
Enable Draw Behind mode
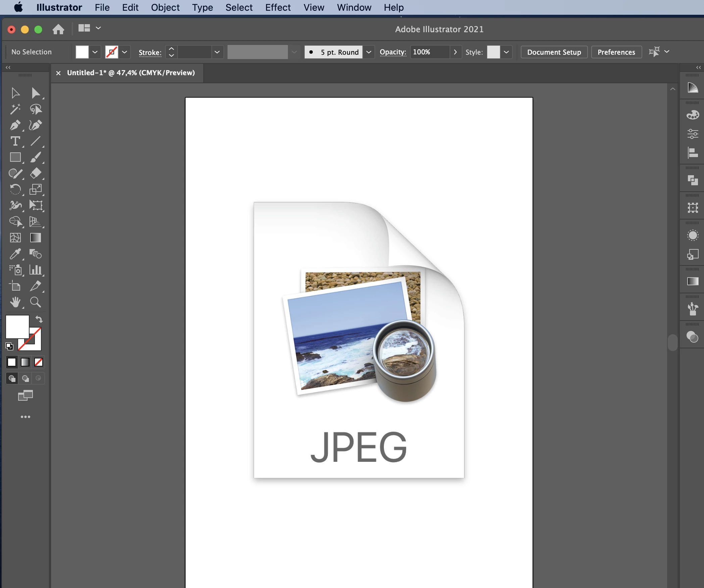coord(25,379)
